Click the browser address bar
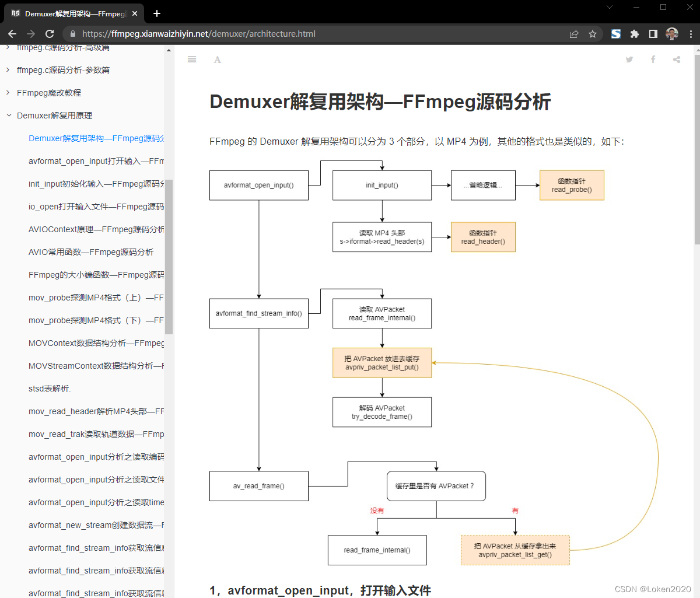 (198, 34)
